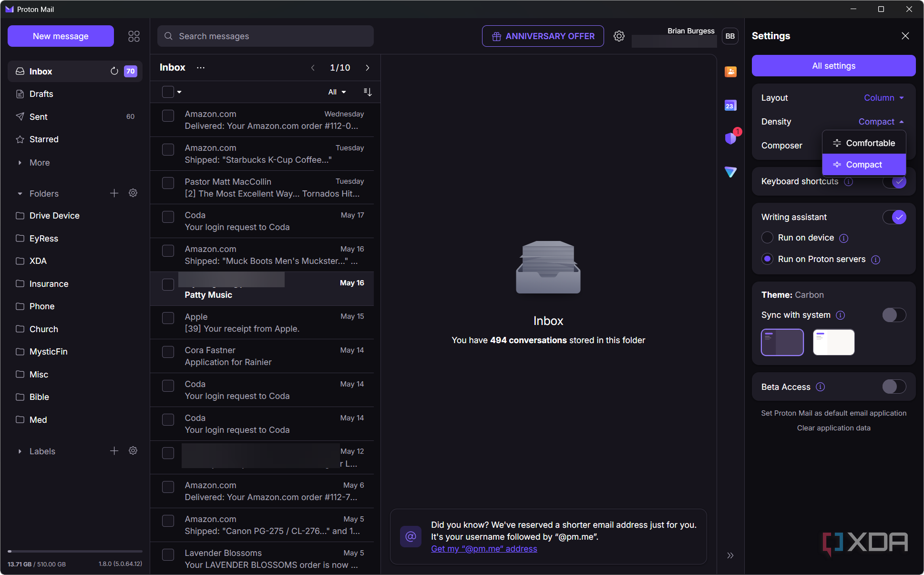Follow Get my @pm.me address link
Screen dimensions: 924x575
(484, 549)
